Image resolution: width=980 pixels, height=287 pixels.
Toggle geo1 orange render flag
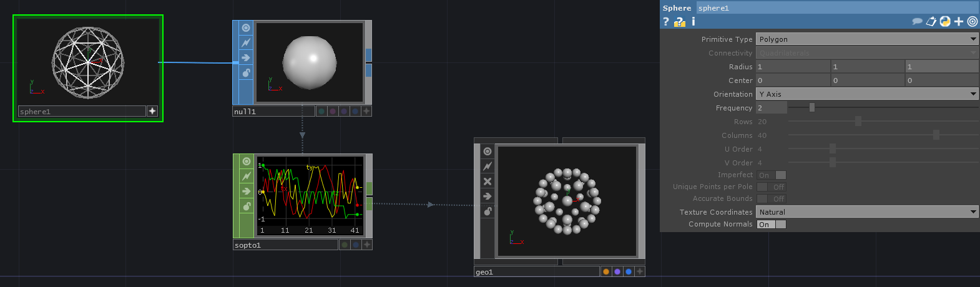point(606,271)
